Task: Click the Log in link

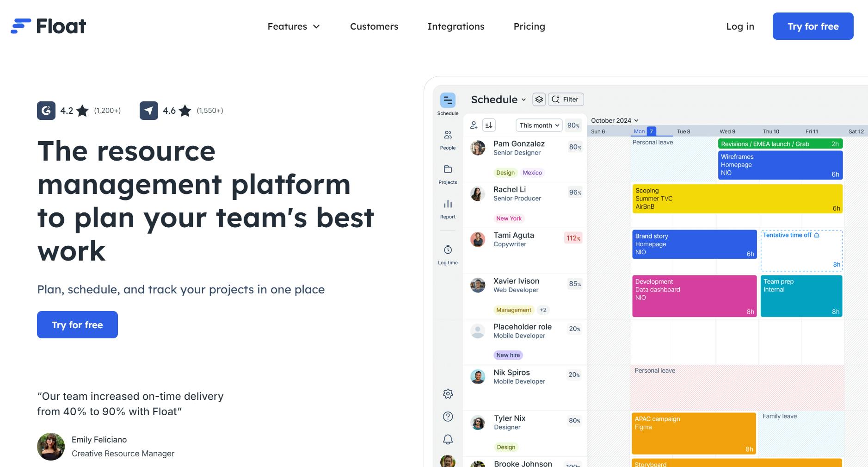Action: pyautogui.click(x=740, y=26)
